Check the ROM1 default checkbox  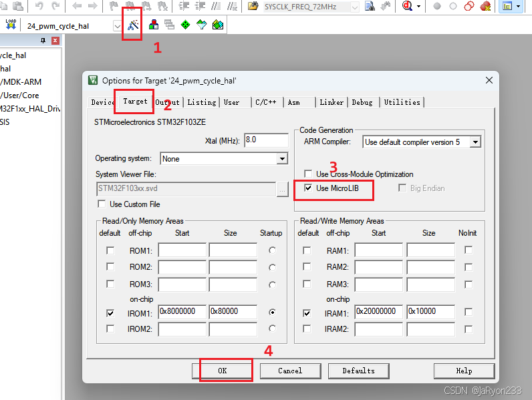(110, 250)
